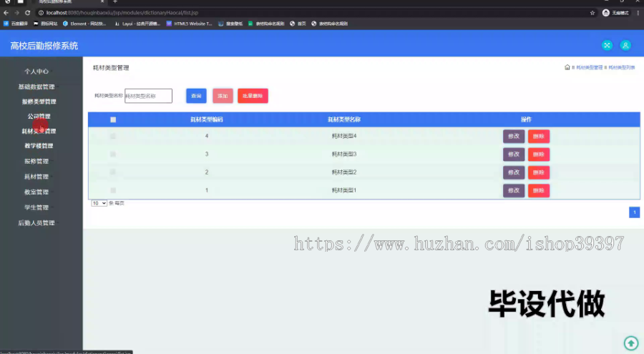
Task: Open the Layui bookmark
Action: click(x=137, y=24)
